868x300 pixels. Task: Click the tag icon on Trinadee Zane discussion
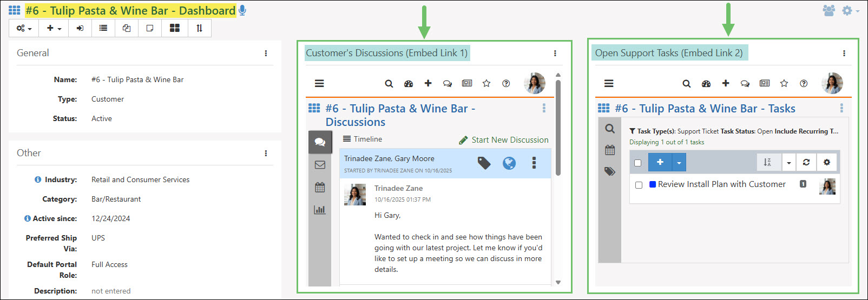click(484, 163)
